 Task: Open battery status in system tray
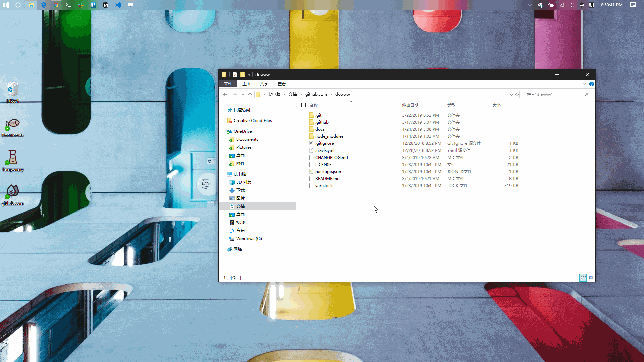coord(551,5)
